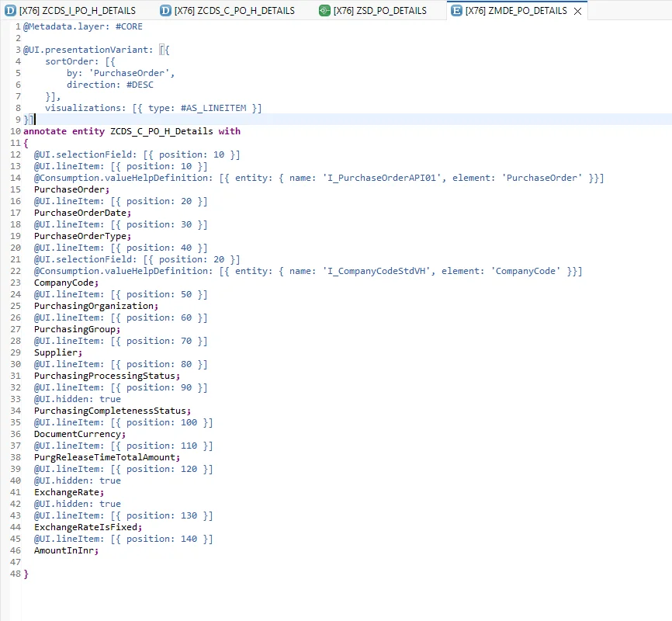Click position 100 lineItem annotation on line 35
Screen dimensions: 672x621
pos(123,422)
